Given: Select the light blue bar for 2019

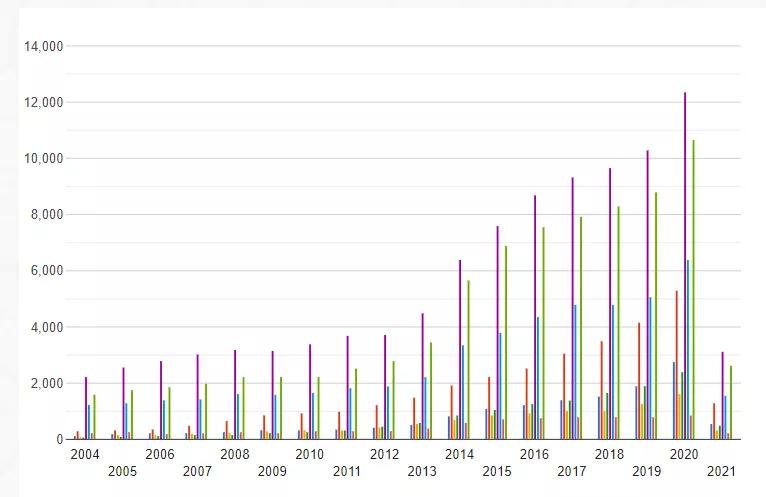Looking at the screenshot, I should click(x=650, y=368).
